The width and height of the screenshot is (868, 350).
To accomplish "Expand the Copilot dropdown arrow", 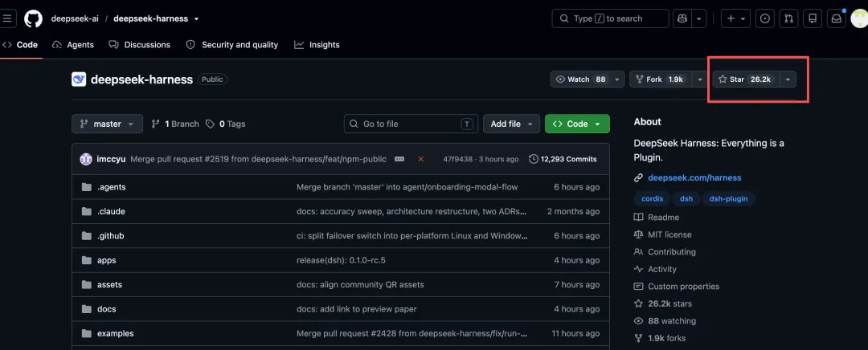I will [x=698, y=18].
